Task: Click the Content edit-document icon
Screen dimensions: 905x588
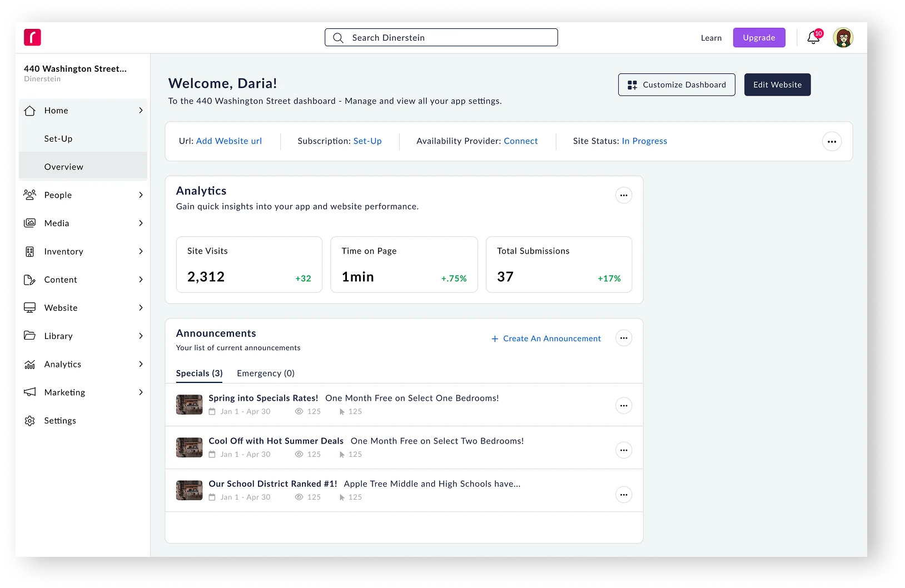Action: pyautogui.click(x=30, y=280)
